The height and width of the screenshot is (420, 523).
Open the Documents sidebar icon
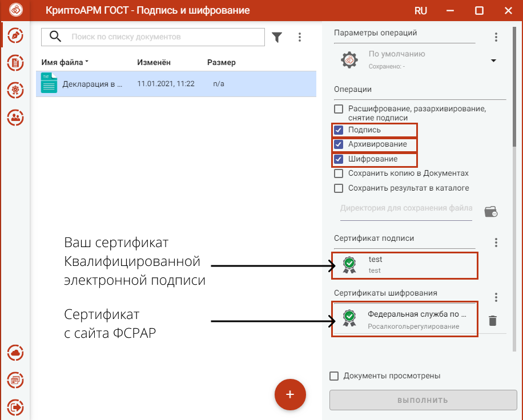pos(15,63)
